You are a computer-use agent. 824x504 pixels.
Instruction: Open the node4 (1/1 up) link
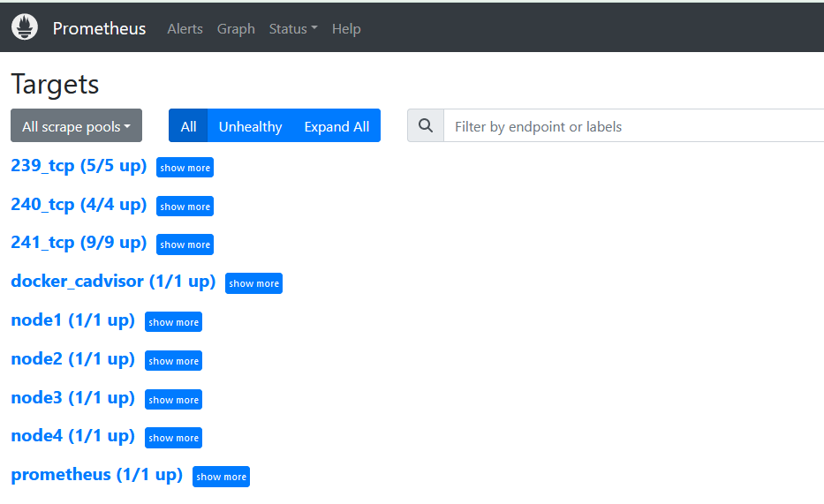tap(73, 436)
